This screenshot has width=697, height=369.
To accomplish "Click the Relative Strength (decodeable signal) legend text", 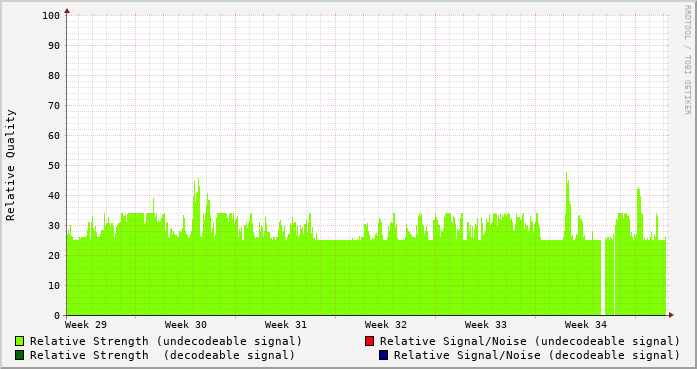I will (162, 355).
